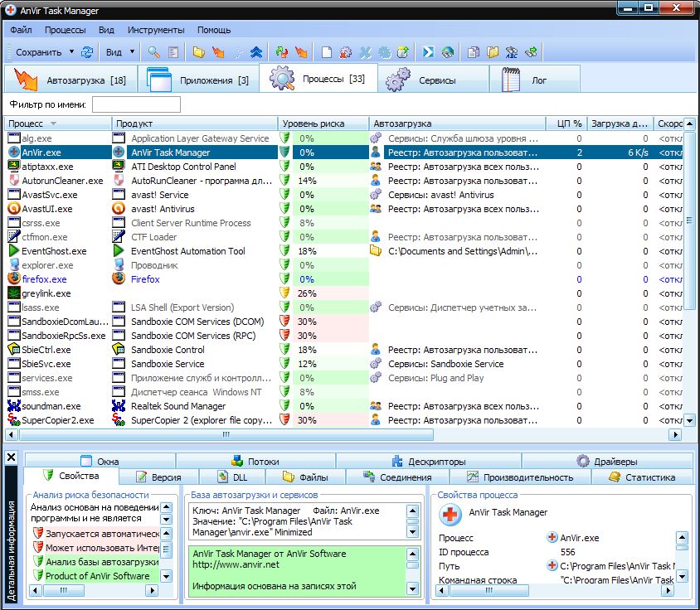Sort by the ЦП % column header
This screenshot has height=610, width=700.
(x=566, y=123)
